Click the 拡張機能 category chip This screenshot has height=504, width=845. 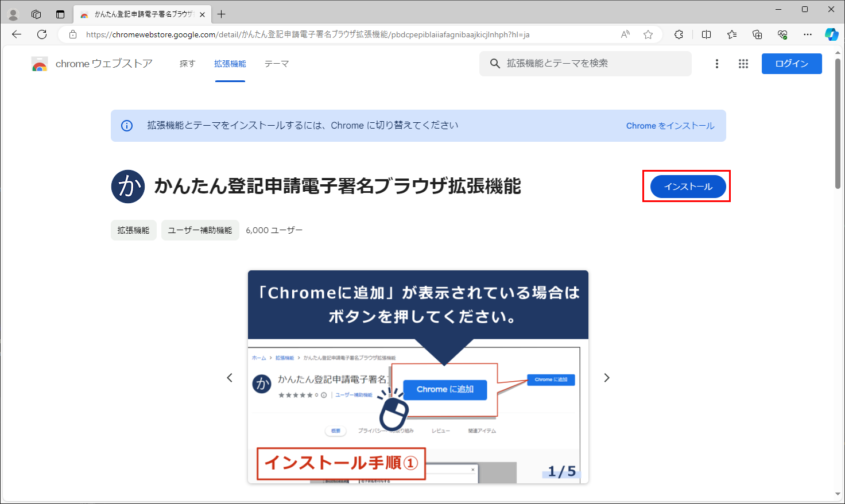tap(134, 230)
